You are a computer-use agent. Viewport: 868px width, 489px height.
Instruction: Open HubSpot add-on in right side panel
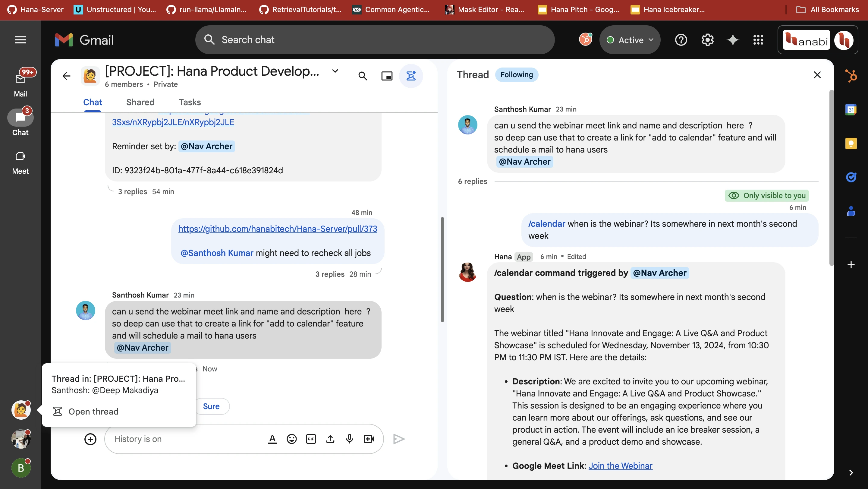(851, 75)
